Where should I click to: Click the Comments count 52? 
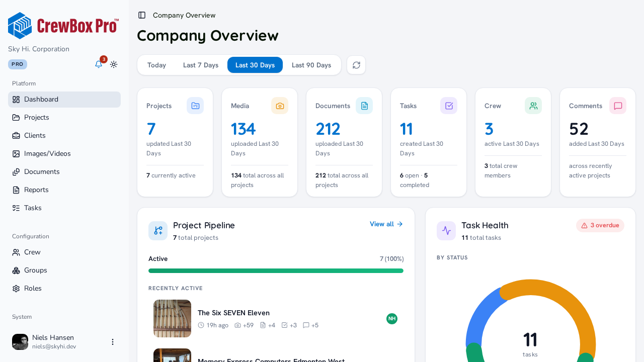[x=579, y=129]
